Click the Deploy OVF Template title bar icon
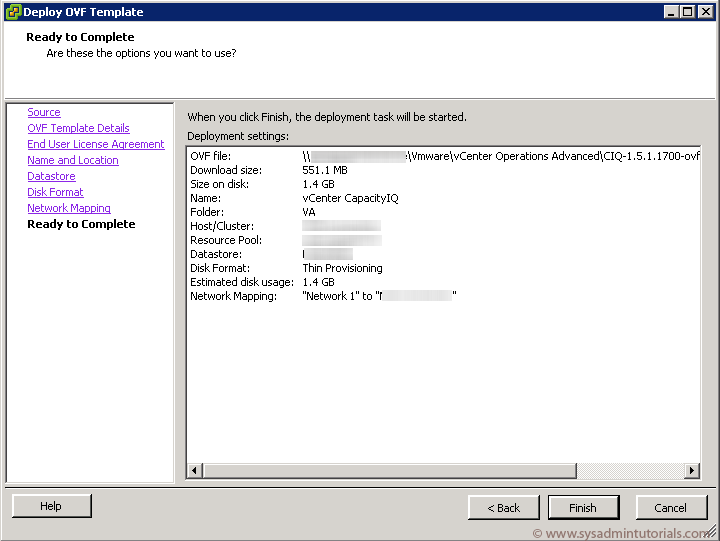Viewport: 720px width, 541px height. coord(13,12)
